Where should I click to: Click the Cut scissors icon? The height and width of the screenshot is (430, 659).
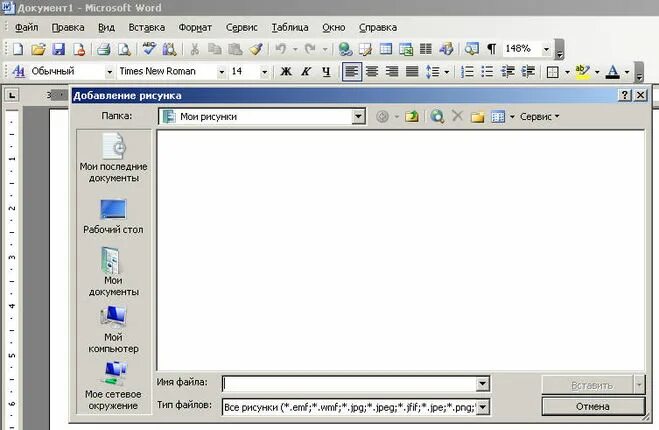(x=194, y=49)
